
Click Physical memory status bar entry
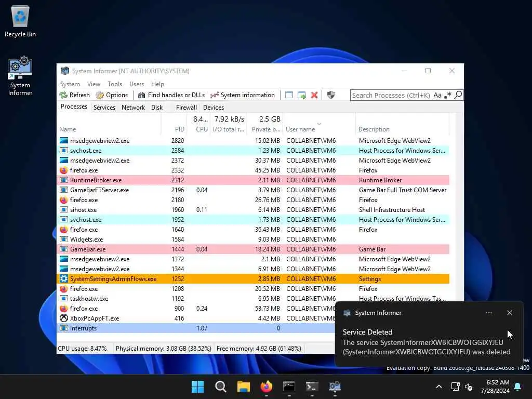tap(163, 349)
